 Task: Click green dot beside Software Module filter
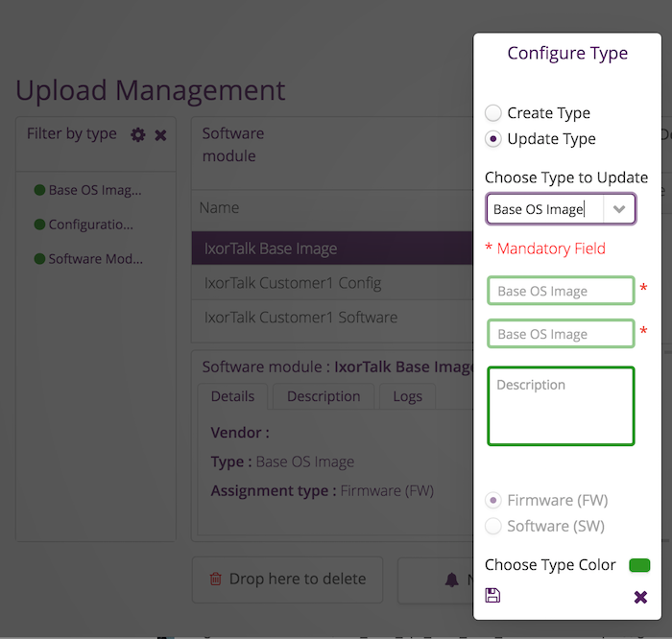pyautogui.click(x=39, y=259)
